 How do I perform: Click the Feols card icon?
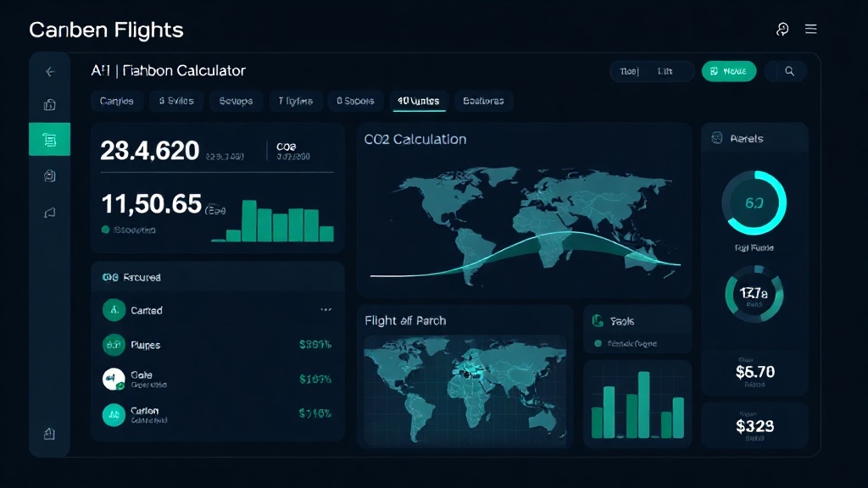point(598,320)
